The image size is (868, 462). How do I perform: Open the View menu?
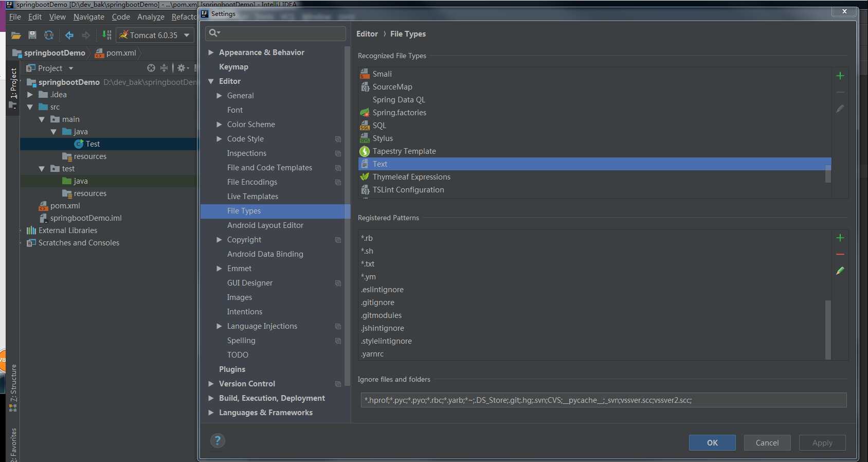(57, 17)
